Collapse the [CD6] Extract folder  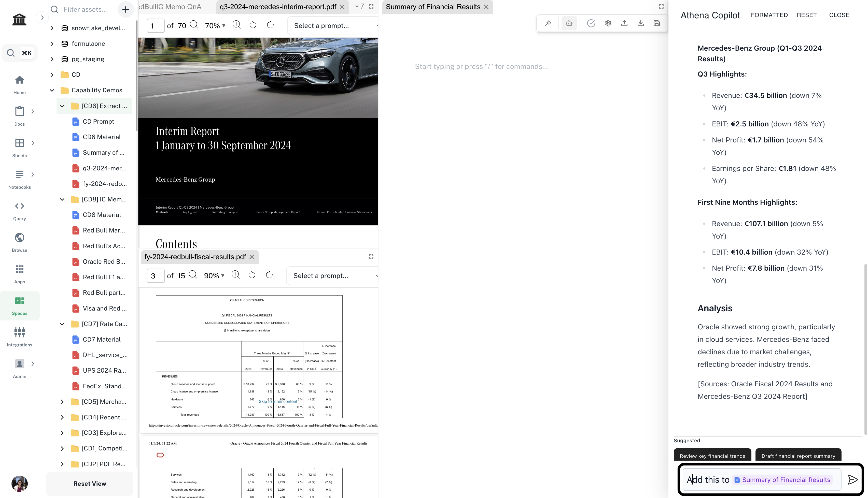pos(62,106)
